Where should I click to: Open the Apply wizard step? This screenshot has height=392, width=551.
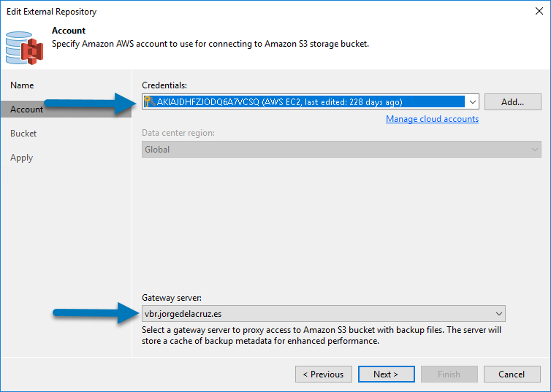[21, 158]
